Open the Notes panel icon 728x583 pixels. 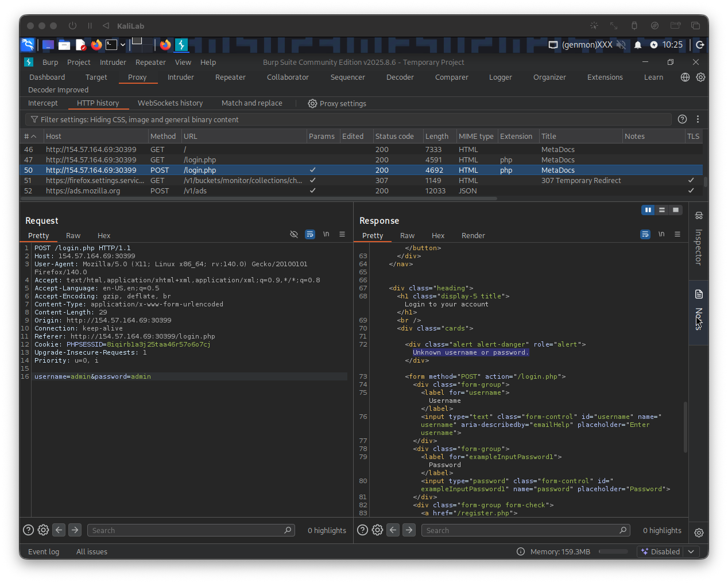pos(699,294)
